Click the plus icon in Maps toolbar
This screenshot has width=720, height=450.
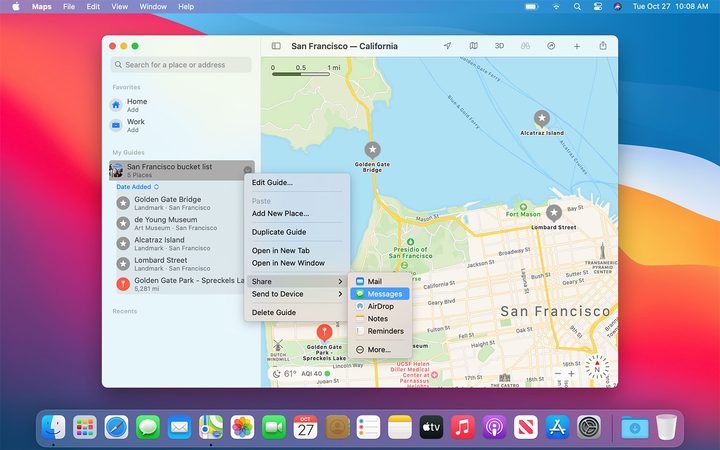click(x=577, y=46)
